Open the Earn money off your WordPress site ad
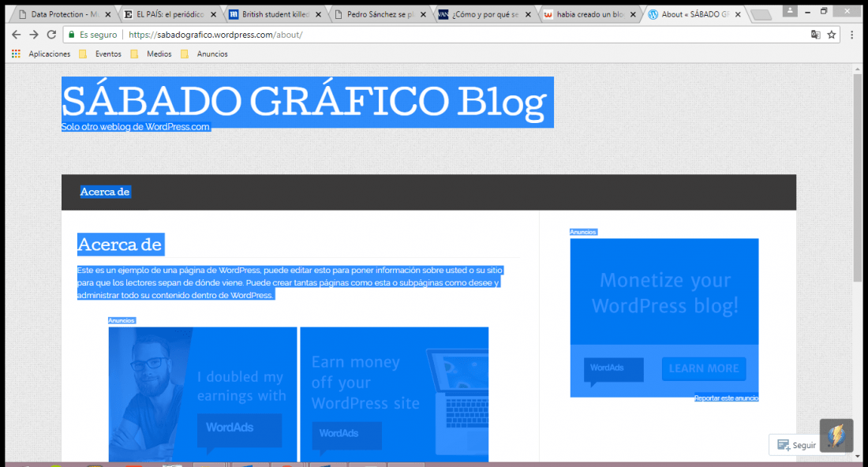 coord(394,394)
